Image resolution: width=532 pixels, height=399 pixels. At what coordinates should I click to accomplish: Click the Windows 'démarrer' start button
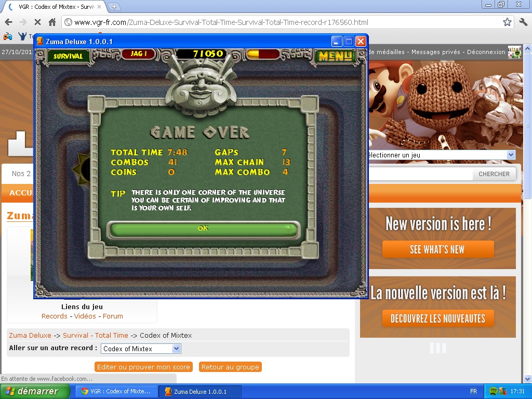pyautogui.click(x=35, y=391)
